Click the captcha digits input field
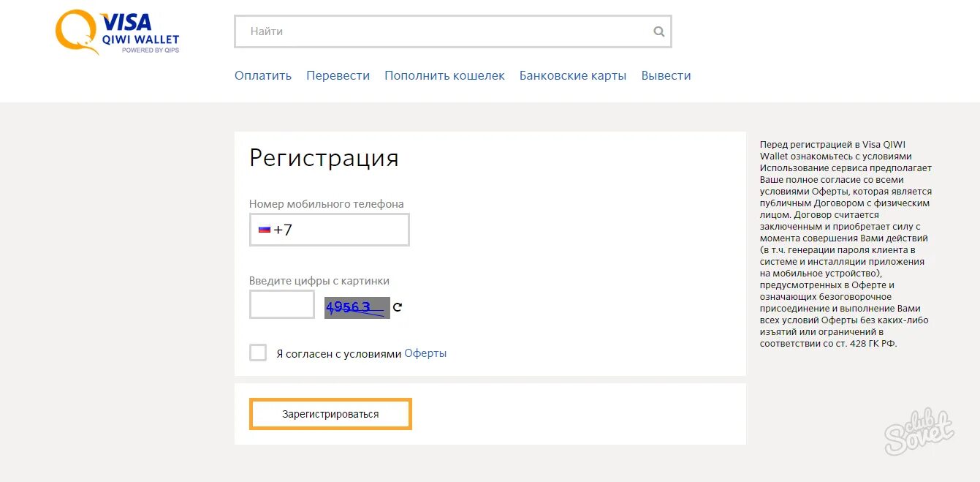The width and height of the screenshot is (980, 482). (282, 304)
